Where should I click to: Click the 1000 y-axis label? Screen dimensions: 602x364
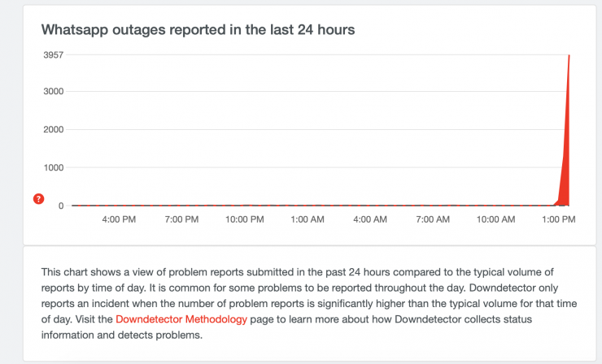(54, 167)
